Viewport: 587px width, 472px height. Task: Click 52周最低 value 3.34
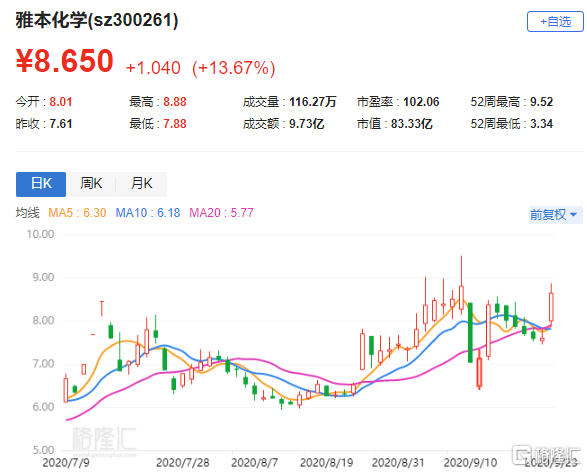(x=541, y=124)
